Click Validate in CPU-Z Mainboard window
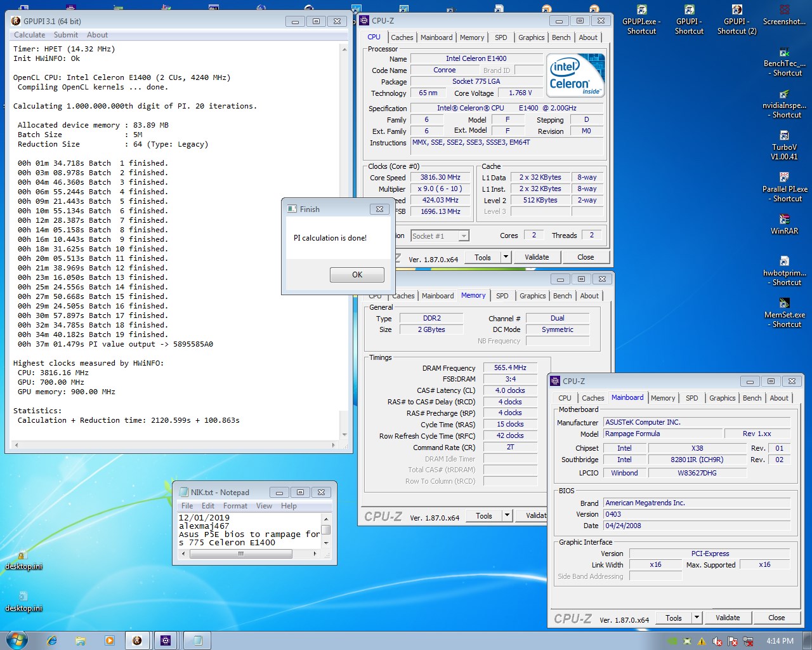 728,618
